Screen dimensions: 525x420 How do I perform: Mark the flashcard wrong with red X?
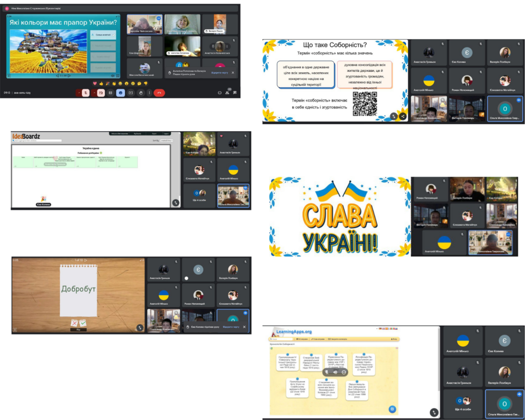click(74, 323)
